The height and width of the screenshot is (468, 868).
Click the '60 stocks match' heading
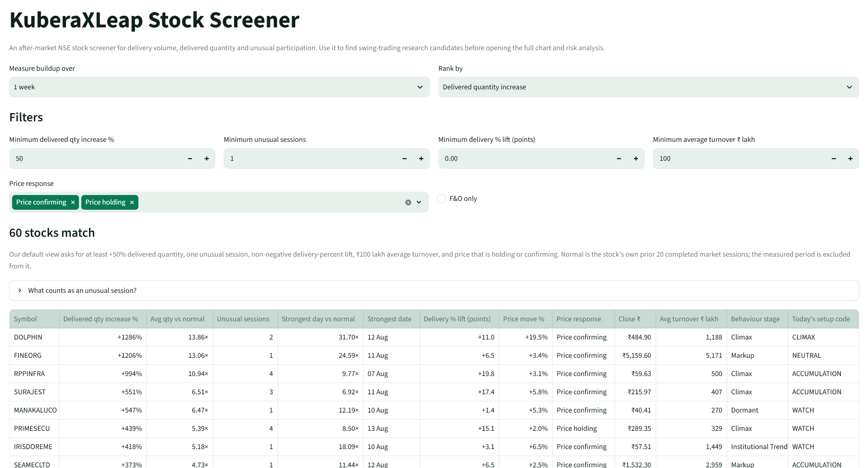tap(52, 233)
